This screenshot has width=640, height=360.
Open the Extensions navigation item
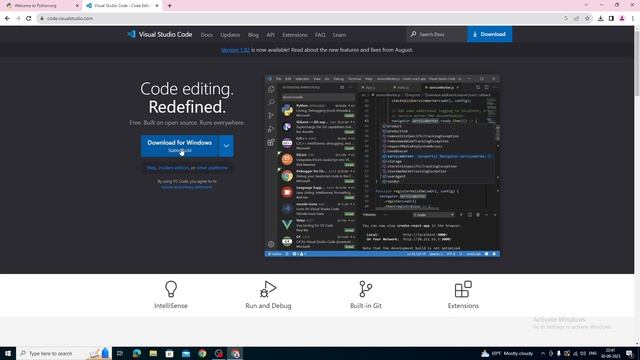295,35
